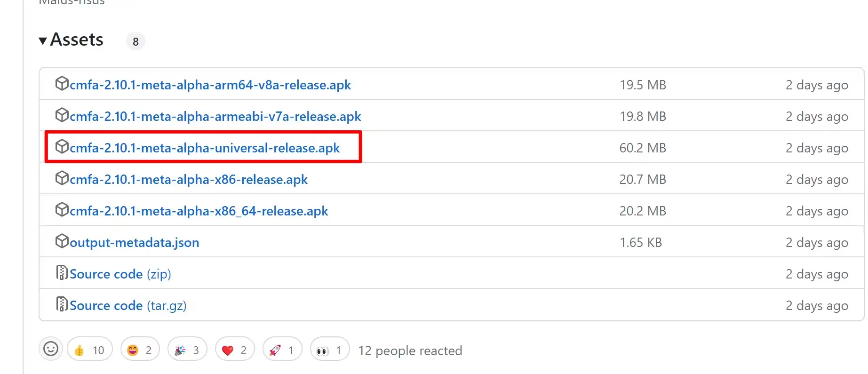Screen dimensions: 868x374
Task: Click the Assets count badge showing 8
Action: [x=135, y=42]
